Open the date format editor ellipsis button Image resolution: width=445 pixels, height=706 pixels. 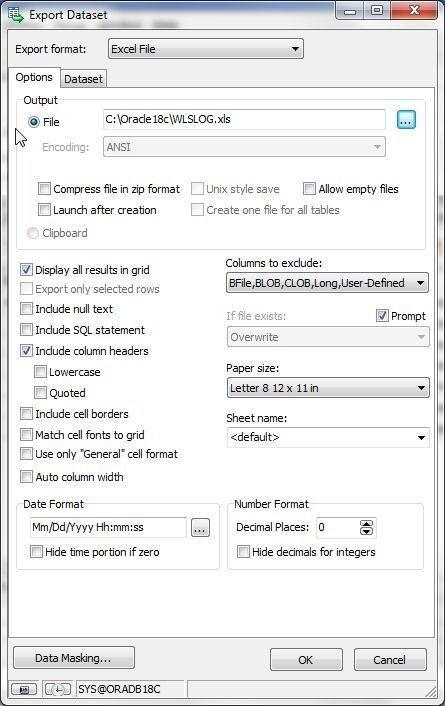click(200, 528)
